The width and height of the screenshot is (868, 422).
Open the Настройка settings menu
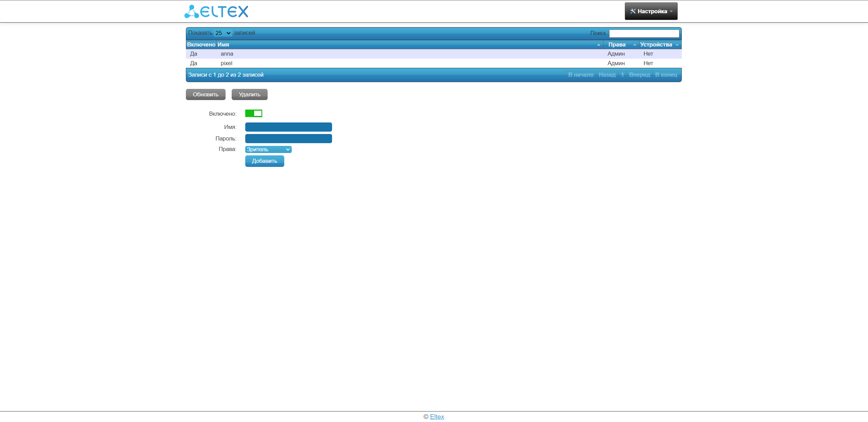(x=651, y=11)
